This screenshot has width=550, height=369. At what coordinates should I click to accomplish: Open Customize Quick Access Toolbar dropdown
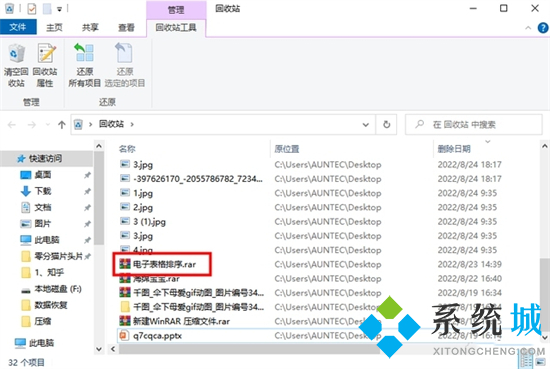[59, 9]
